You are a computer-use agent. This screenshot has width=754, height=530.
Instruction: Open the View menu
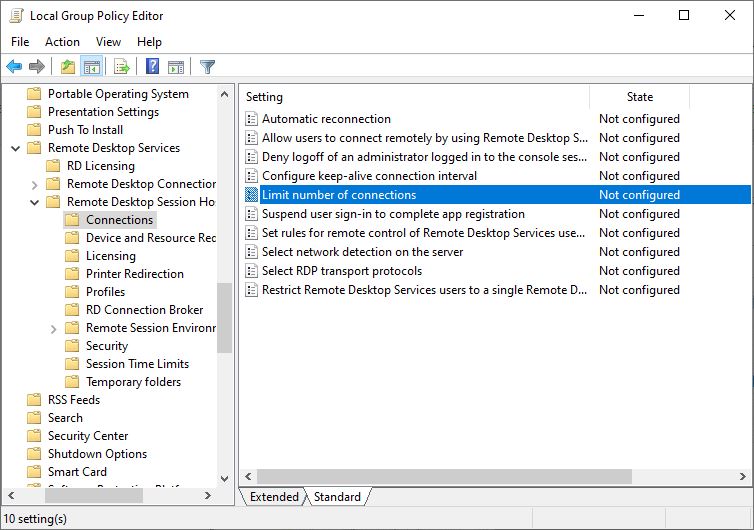coord(108,42)
